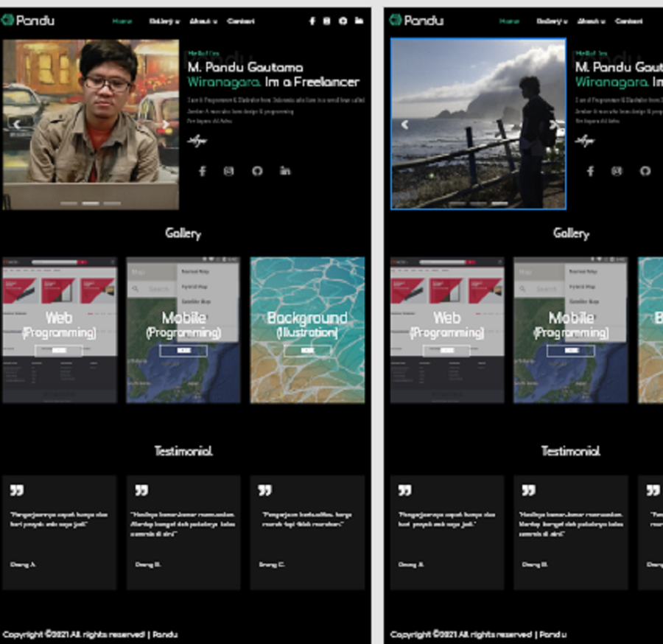The height and width of the screenshot is (644, 663).
Task: Select Home in the left page navbar
Action: (122, 21)
